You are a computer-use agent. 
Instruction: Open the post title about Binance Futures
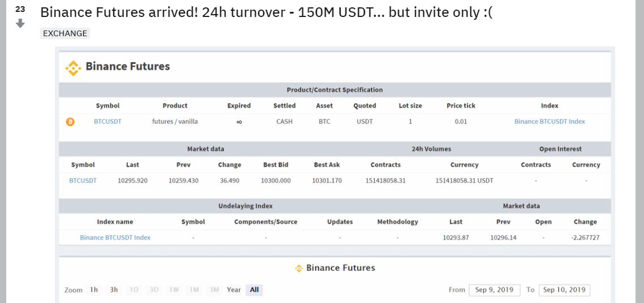[x=266, y=12]
